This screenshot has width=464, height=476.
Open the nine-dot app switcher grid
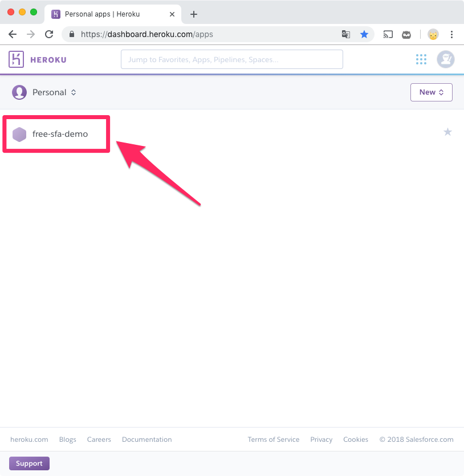(x=421, y=59)
